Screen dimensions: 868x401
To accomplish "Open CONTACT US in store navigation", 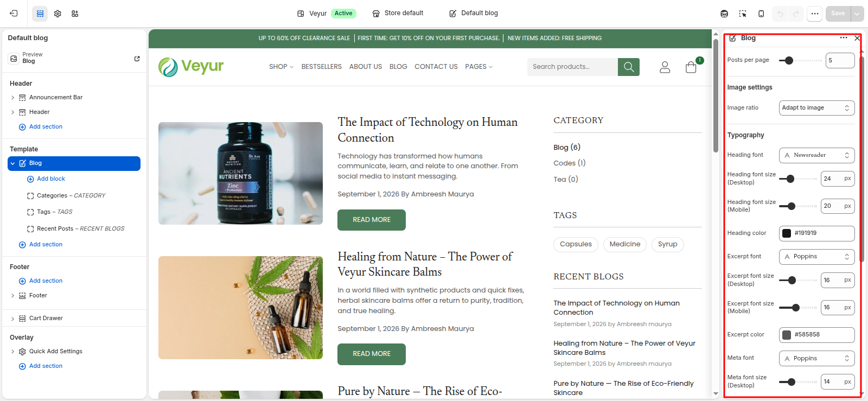I will coord(436,67).
